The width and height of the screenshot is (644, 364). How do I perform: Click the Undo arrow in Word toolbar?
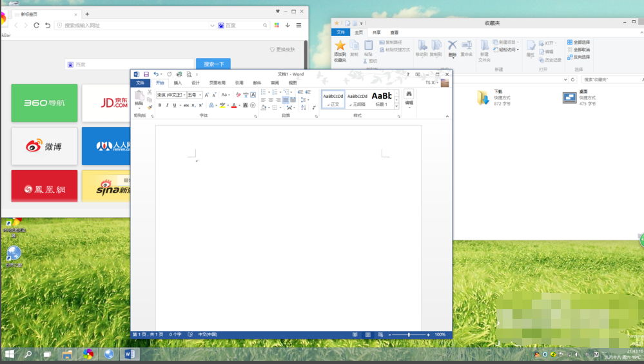pos(156,74)
